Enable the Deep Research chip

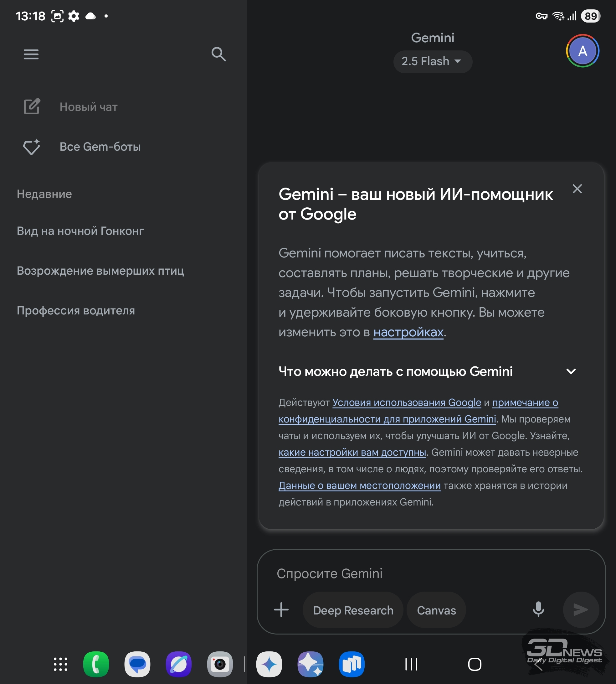pyautogui.click(x=353, y=610)
